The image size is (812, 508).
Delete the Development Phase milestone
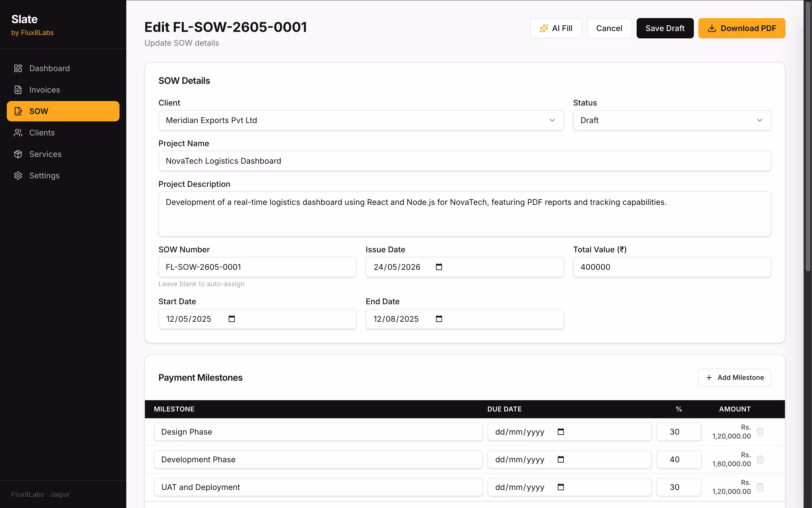[x=760, y=459]
